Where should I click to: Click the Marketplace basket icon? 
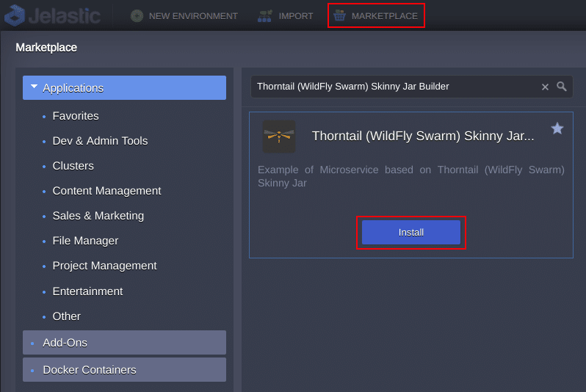(339, 15)
